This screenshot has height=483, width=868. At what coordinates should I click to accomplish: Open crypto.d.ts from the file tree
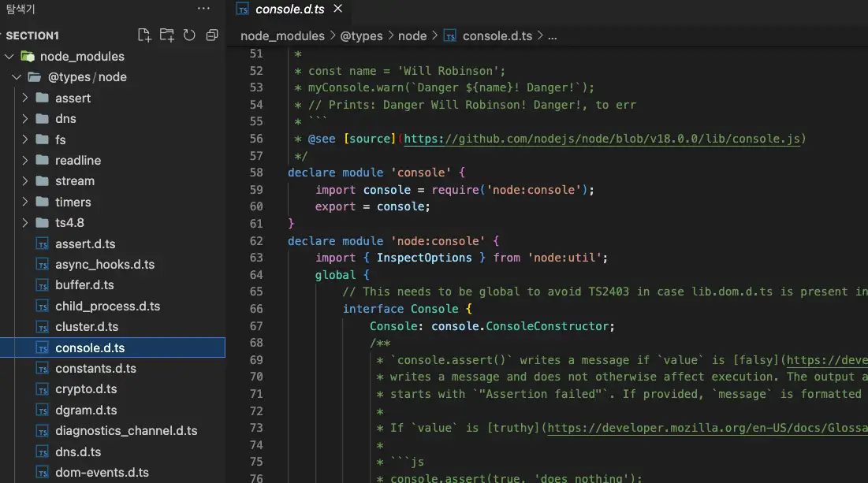pos(86,389)
